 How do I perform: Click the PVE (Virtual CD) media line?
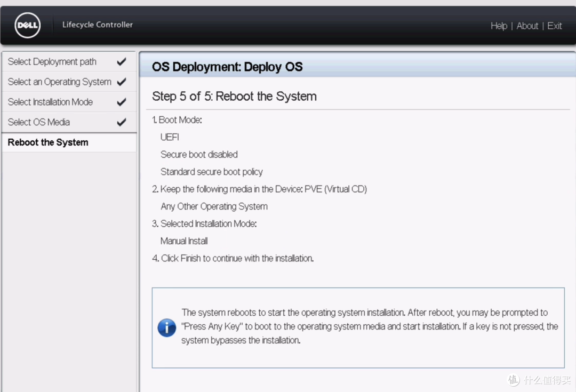click(x=263, y=189)
